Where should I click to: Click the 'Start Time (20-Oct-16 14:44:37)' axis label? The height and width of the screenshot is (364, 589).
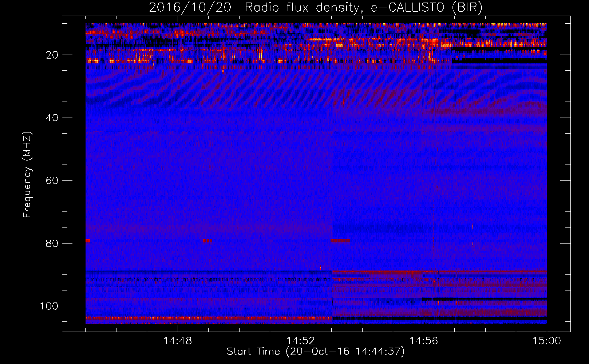click(x=316, y=352)
